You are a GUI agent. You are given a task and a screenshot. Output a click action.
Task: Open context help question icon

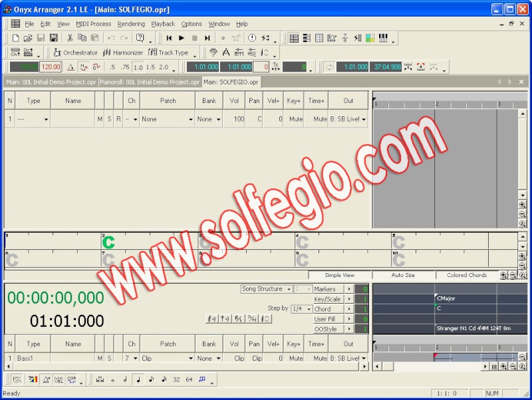coord(140,38)
